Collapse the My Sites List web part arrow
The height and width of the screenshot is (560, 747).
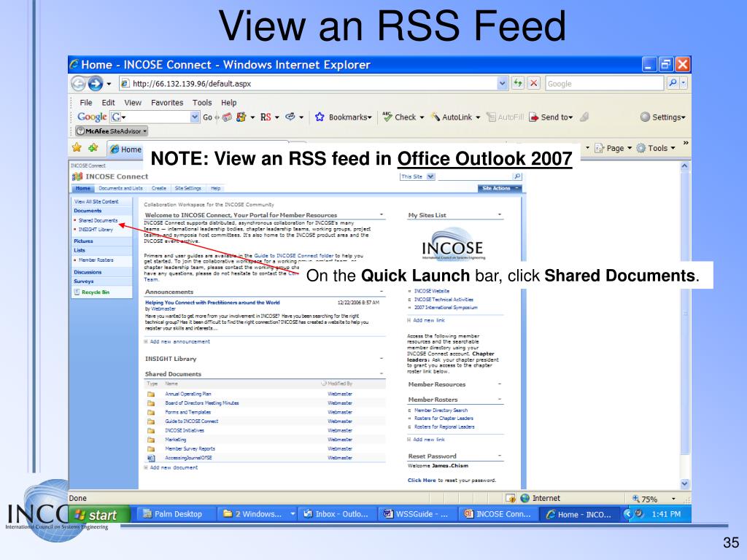click(500, 215)
